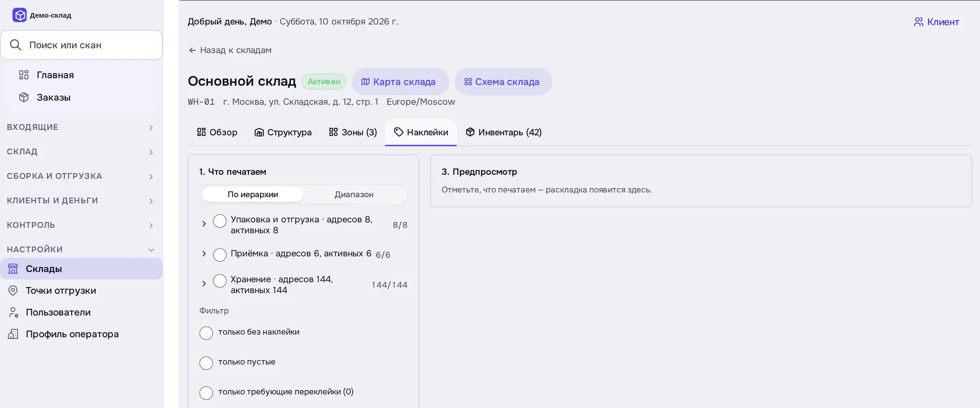Click the search magnifier icon

pyautogui.click(x=16, y=45)
